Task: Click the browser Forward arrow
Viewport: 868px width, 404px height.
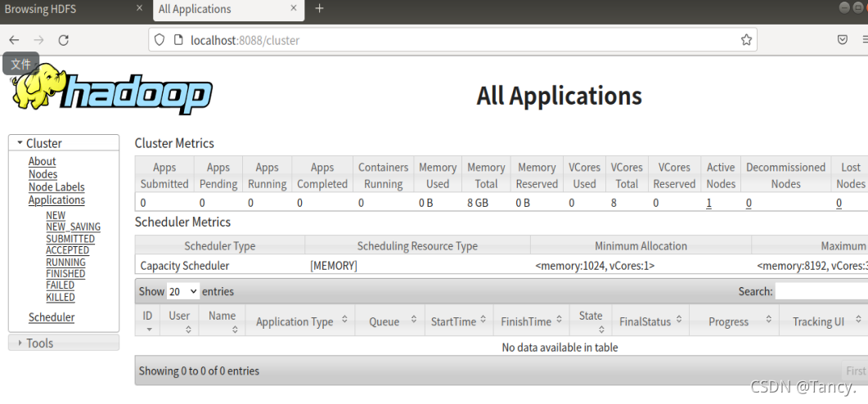Action: [x=38, y=40]
